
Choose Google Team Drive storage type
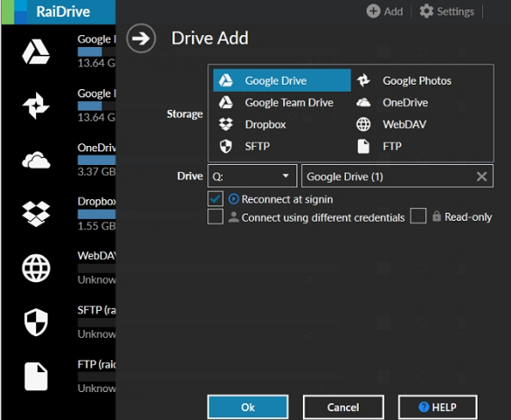point(282,103)
